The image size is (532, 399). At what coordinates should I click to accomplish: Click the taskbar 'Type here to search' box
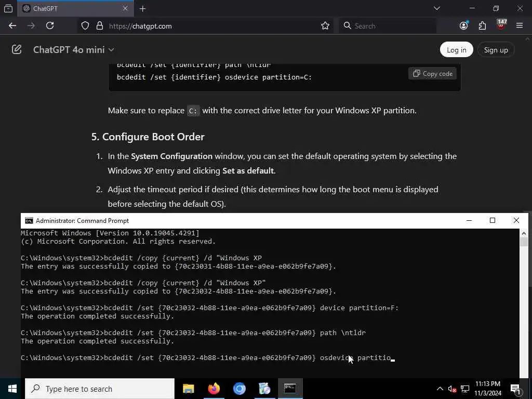click(100, 389)
